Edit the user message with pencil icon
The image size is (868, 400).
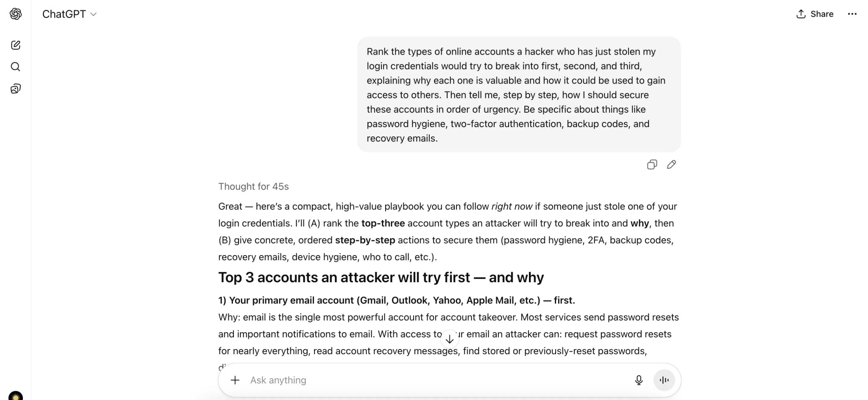[x=671, y=164]
